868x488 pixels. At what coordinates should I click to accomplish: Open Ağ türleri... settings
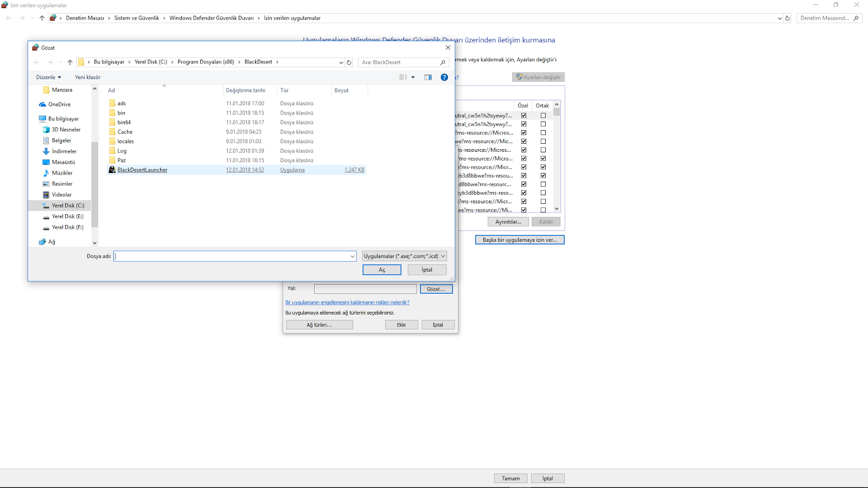[320, 325]
